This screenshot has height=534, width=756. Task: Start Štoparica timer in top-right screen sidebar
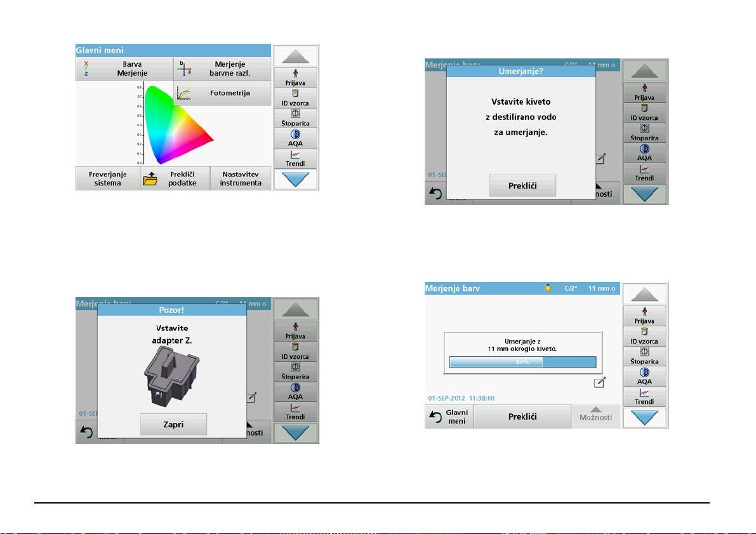pos(644,133)
